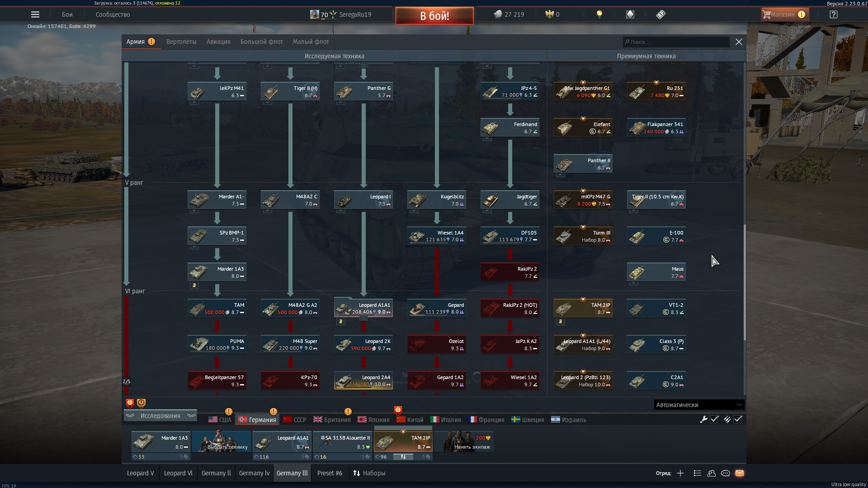Add a squad member with plus icon
This screenshot has height=488, width=868.
click(x=680, y=473)
